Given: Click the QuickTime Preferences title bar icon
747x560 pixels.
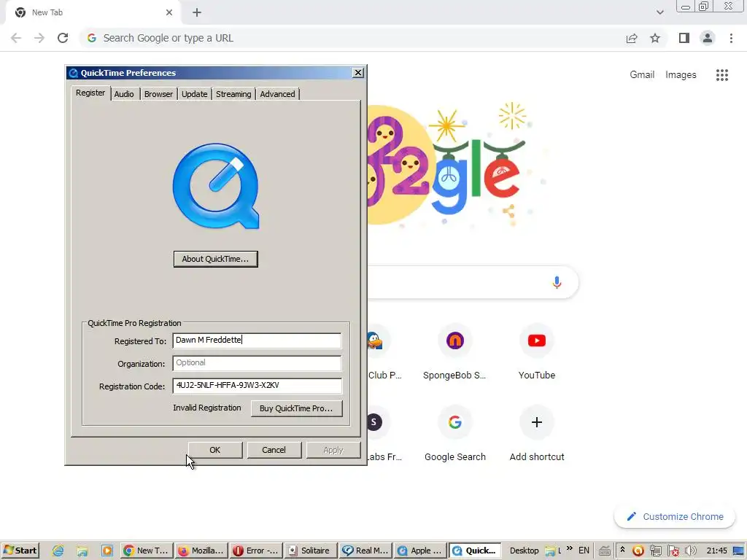Looking at the screenshot, I should (74, 73).
